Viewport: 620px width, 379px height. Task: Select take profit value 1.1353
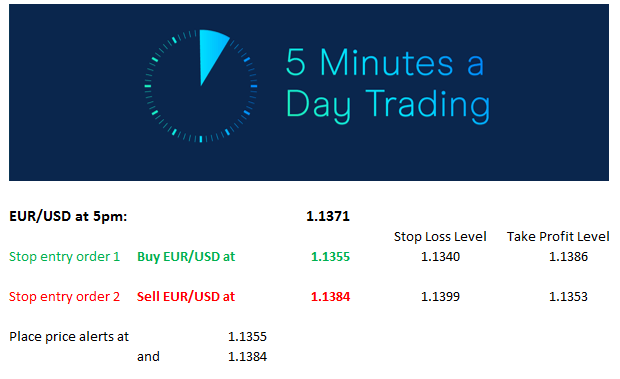point(568,296)
